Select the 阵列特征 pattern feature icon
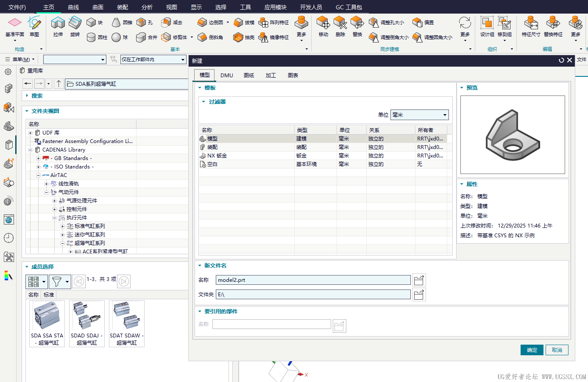588x382 pixels. 264,22
